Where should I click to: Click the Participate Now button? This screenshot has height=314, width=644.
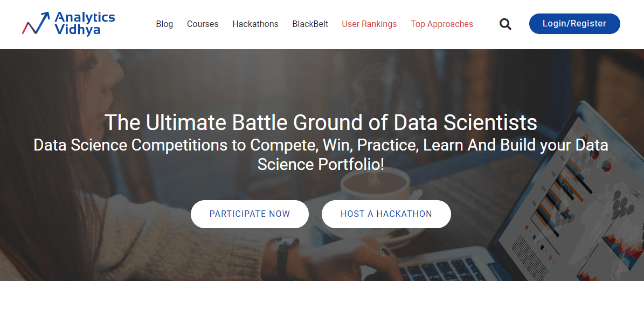[250, 214]
